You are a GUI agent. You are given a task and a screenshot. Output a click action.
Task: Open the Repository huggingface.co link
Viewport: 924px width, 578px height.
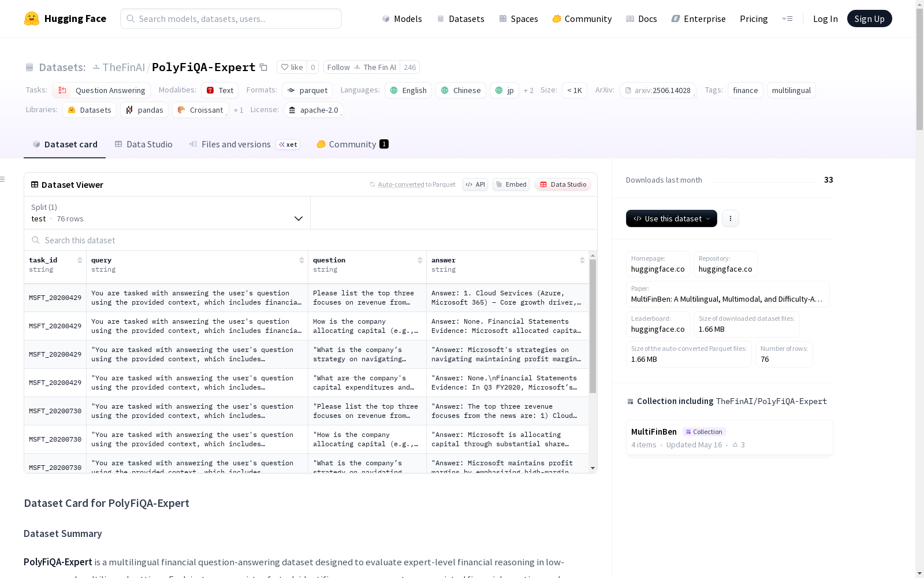click(x=725, y=264)
